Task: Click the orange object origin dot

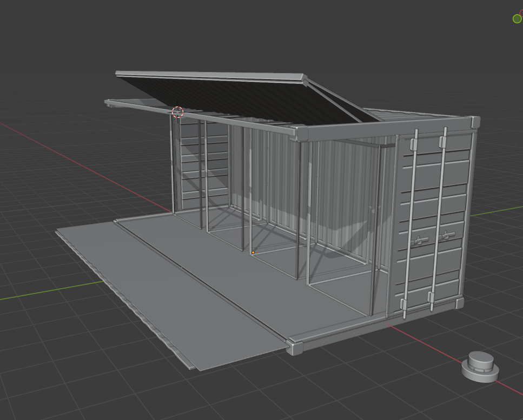Action: (253, 252)
